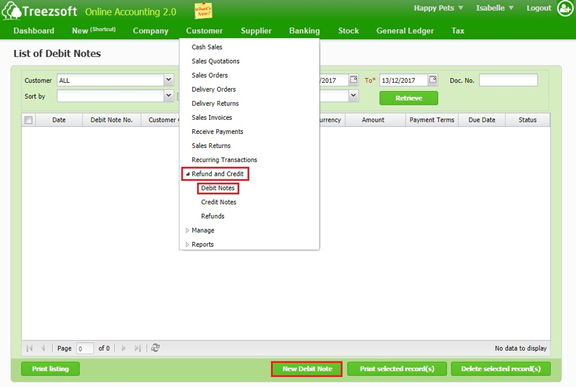Open the Customer ALL dropdown
Viewport: 576px width, 387px height.
pos(168,80)
